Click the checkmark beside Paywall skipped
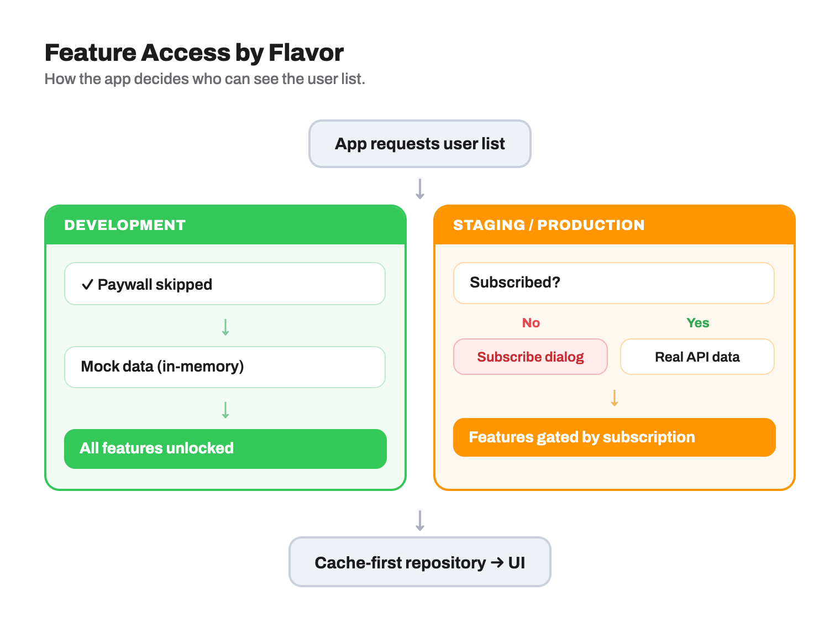The width and height of the screenshot is (840, 627). [x=87, y=285]
